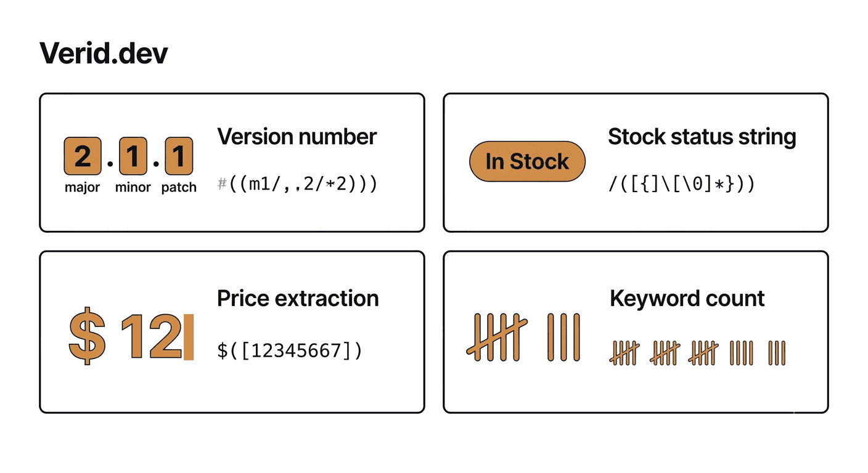This screenshot has width=868, height=473.
Task: Click the Verid.dev site title
Action: pos(104,54)
